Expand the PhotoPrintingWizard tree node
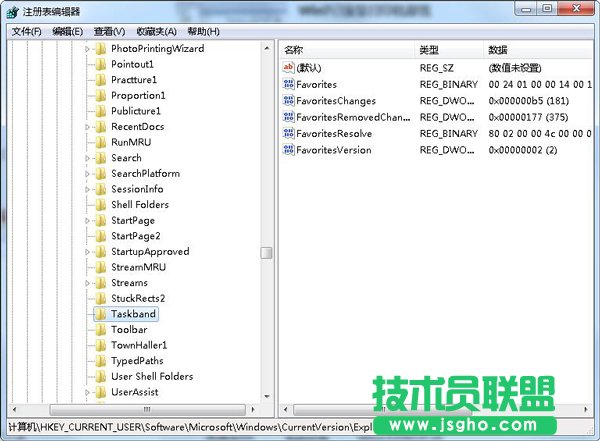 (x=87, y=49)
